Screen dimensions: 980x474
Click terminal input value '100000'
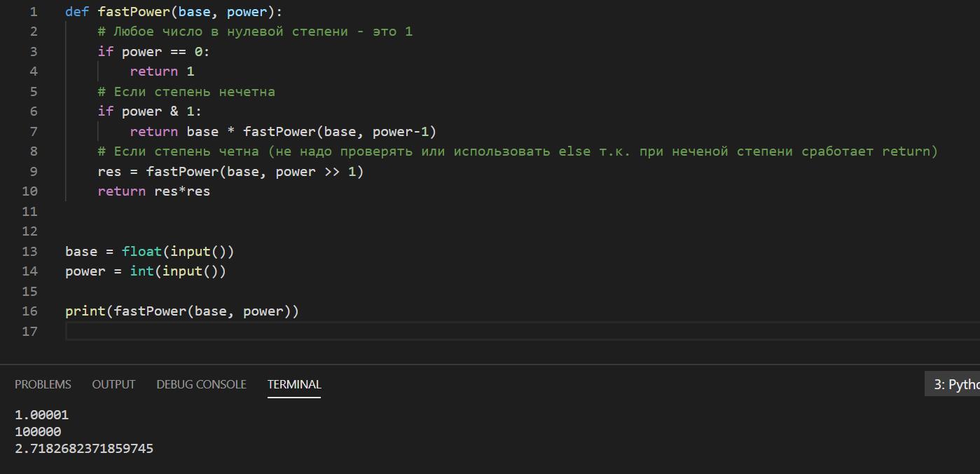point(38,432)
